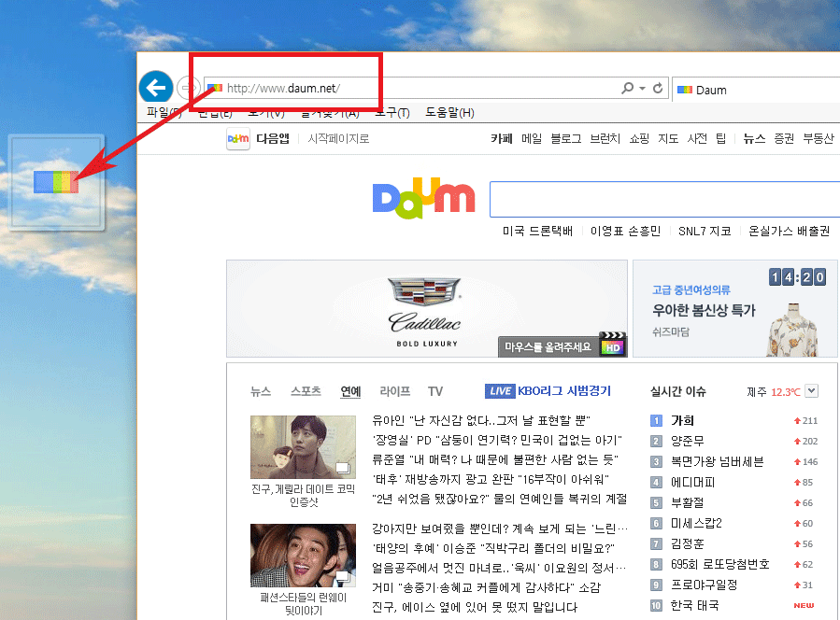Click the address bar search magnifier icon
The image size is (840, 620).
[627, 88]
